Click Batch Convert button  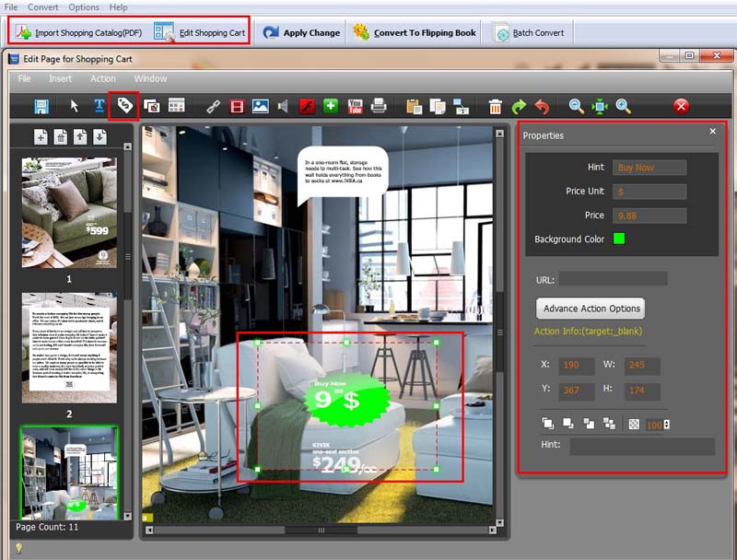529,33
